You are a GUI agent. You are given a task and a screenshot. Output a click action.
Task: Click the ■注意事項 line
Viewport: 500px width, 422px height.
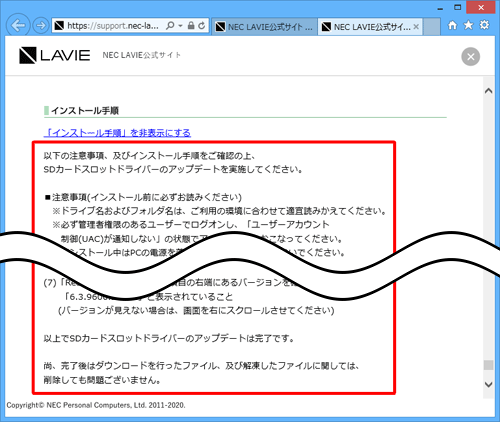[x=143, y=197]
